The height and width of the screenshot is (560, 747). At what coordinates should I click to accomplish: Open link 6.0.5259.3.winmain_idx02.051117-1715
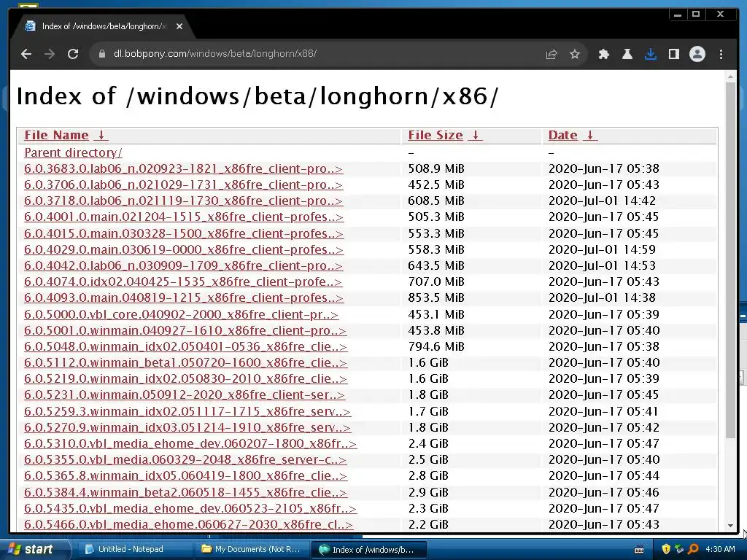tap(187, 411)
